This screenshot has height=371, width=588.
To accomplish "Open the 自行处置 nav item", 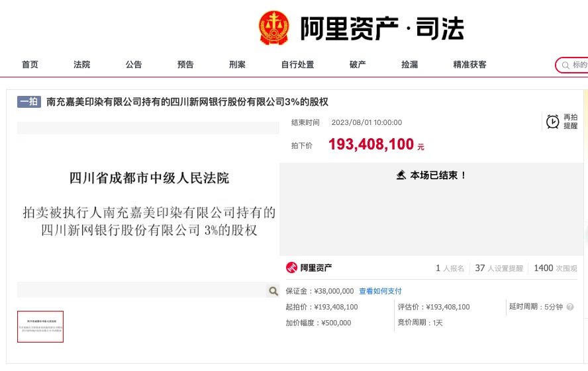I will click(x=297, y=64).
